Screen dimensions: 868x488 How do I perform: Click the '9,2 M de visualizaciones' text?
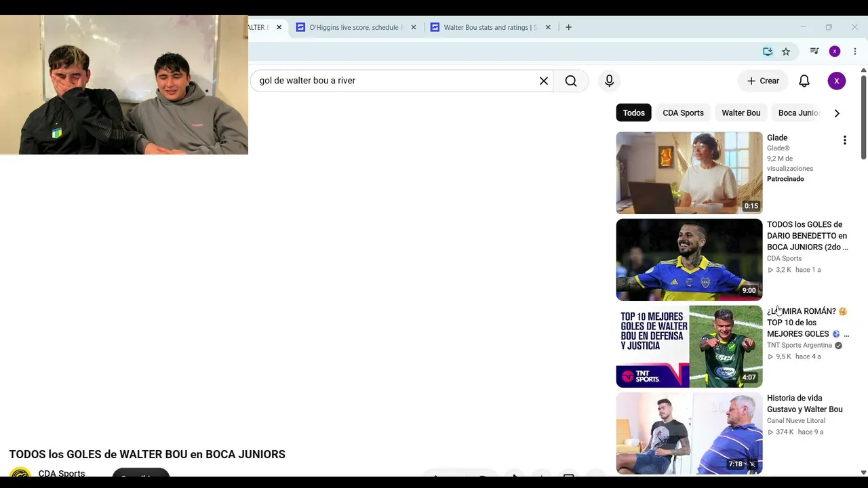point(790,163)
